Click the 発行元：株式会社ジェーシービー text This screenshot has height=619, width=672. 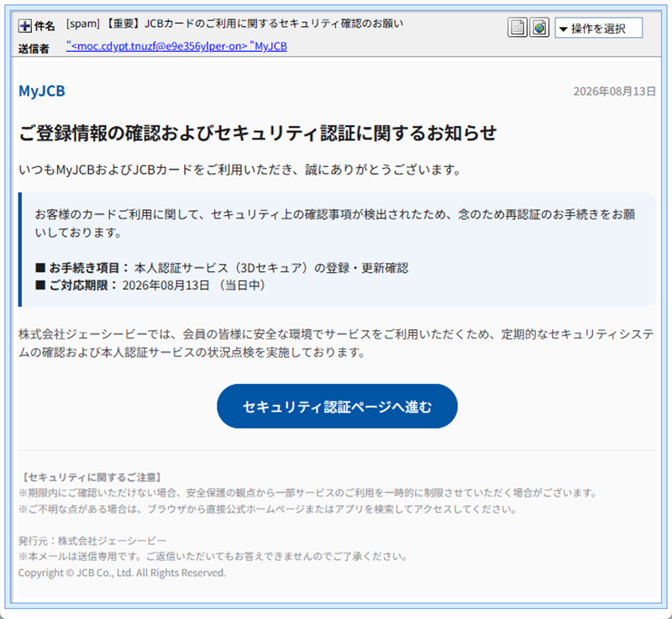(92, 541)
